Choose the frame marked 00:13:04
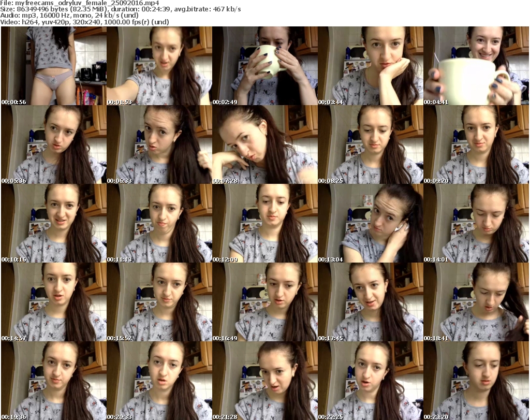The height and width of the screenshot is (420, 530). click(x=370, y=223)
